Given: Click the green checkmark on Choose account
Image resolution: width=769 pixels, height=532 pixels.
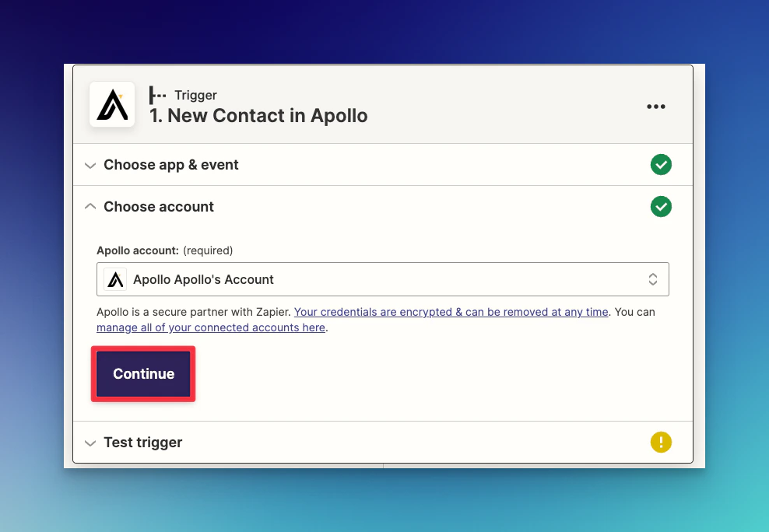Looking at the screenshot, I should [x=661, y=206].
